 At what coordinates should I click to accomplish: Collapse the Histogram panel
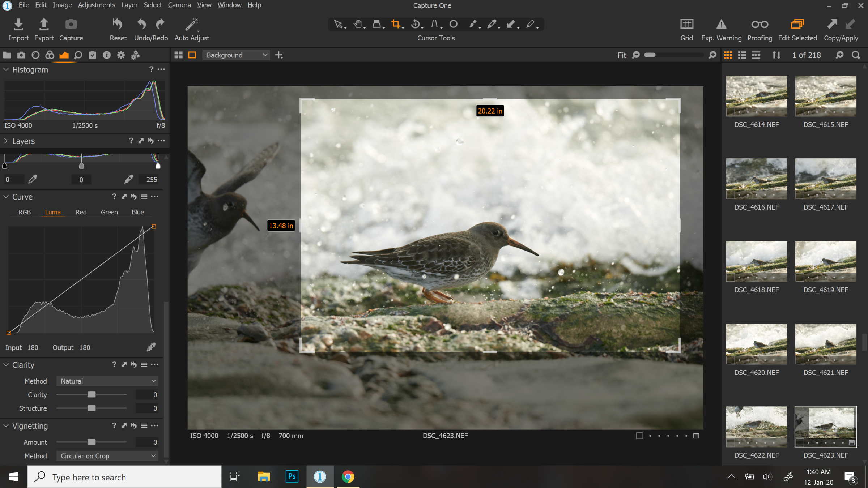(x=6, y=69)
